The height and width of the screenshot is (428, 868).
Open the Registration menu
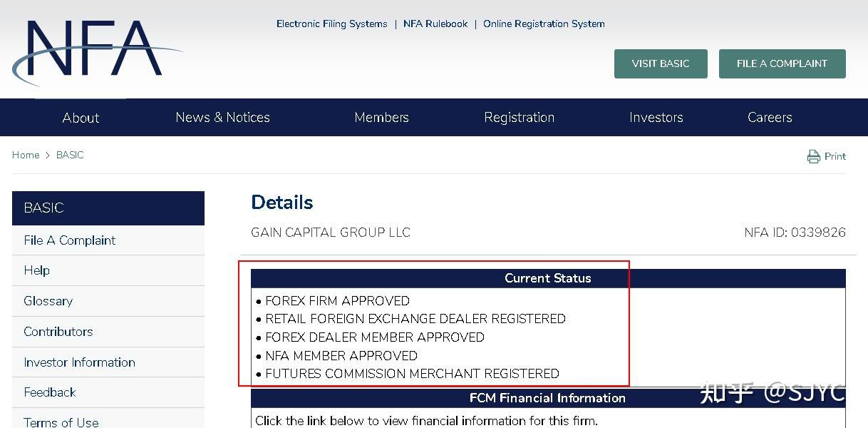519,118
